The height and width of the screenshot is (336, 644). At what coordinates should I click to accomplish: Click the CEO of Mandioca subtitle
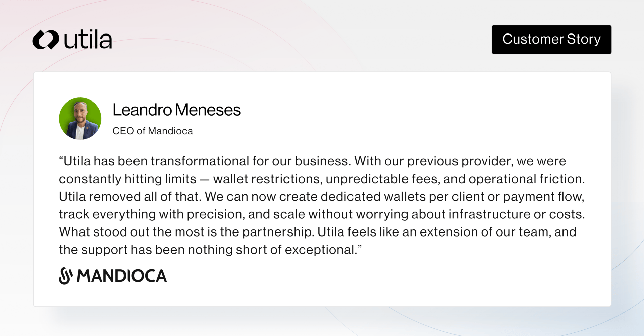pyautogui.click(x=153, y=131)
